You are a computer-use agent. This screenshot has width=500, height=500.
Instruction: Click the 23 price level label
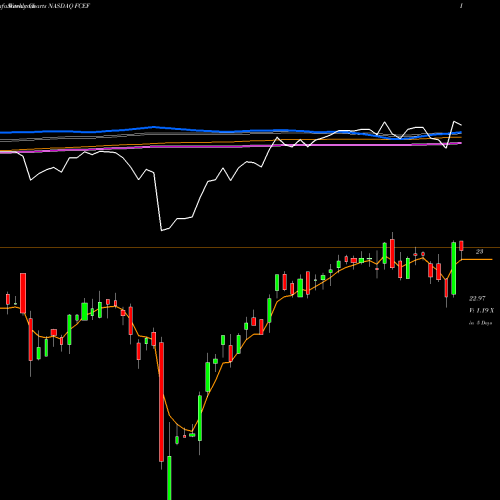point(479,252)
